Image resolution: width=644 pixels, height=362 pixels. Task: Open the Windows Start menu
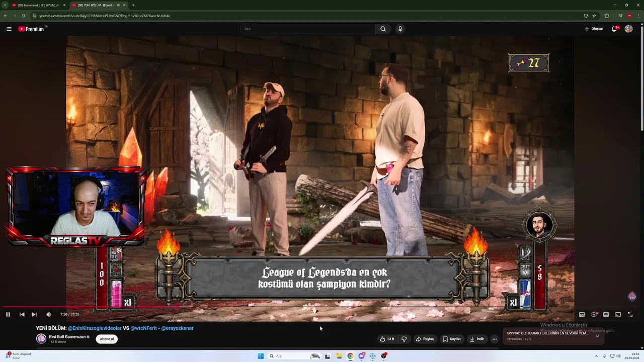261,356
